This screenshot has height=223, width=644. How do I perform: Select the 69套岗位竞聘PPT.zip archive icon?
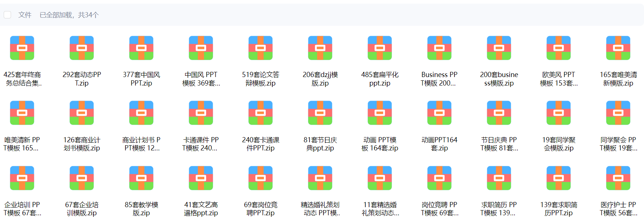click(261, 178)
